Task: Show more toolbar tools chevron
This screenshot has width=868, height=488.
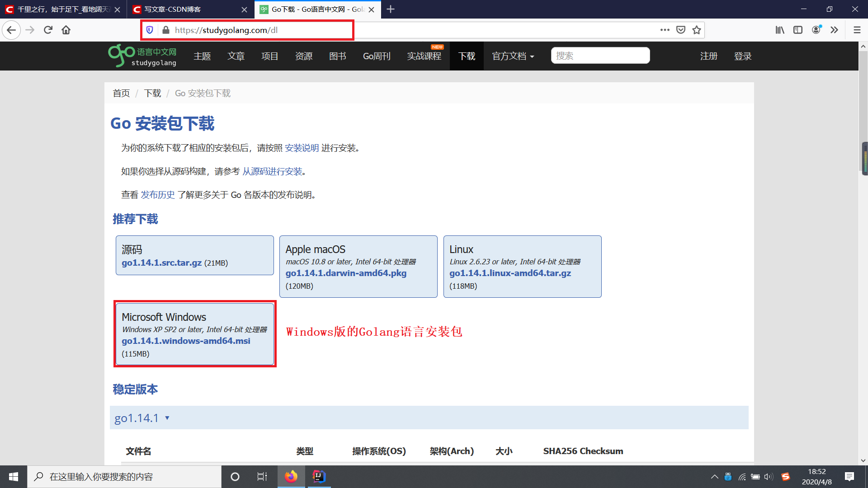Action: pos(835,30)
